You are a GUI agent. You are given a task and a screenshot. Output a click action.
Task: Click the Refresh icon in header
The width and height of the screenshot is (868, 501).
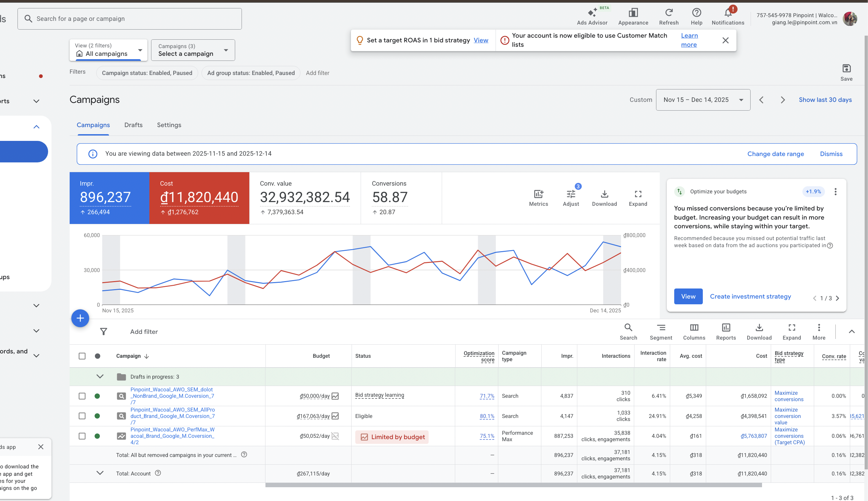coord(668,13)
